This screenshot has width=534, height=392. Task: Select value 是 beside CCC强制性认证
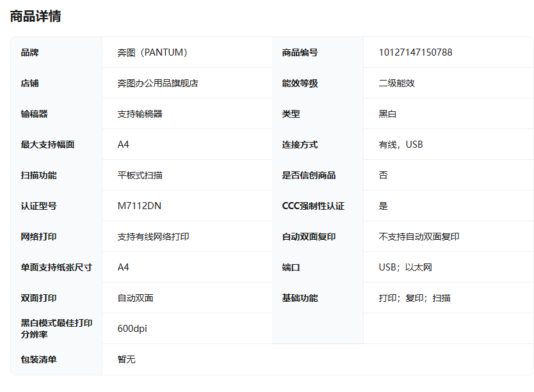click(x=383, y=206)
